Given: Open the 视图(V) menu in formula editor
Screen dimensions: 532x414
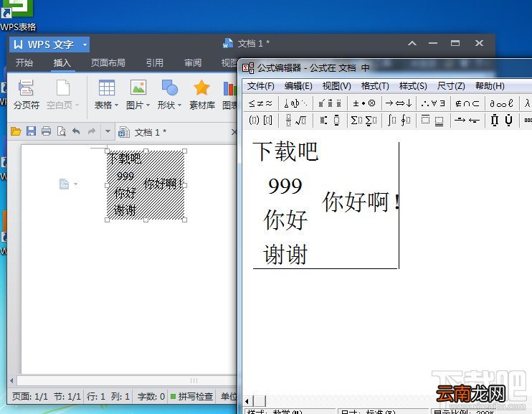Looking at the screenshot, I should [336, 86].
